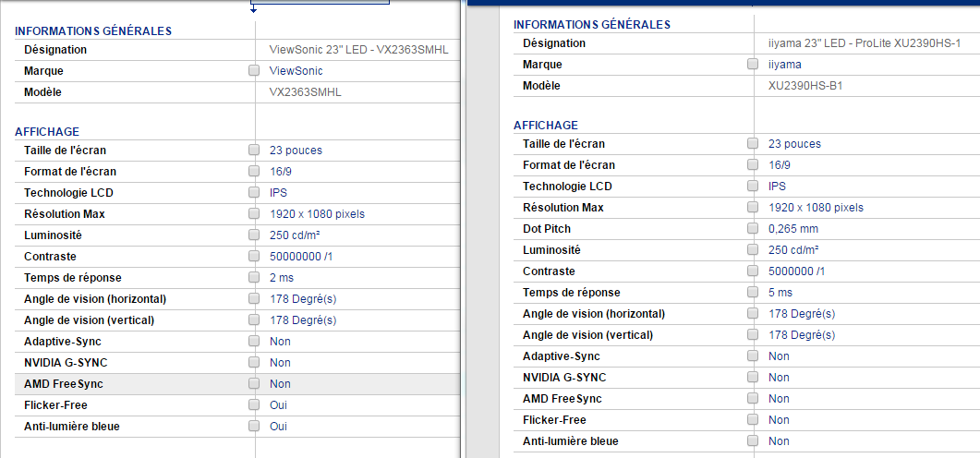
Task: Check Technologie LCD box in iiyama panel
Action: point(753,187)
